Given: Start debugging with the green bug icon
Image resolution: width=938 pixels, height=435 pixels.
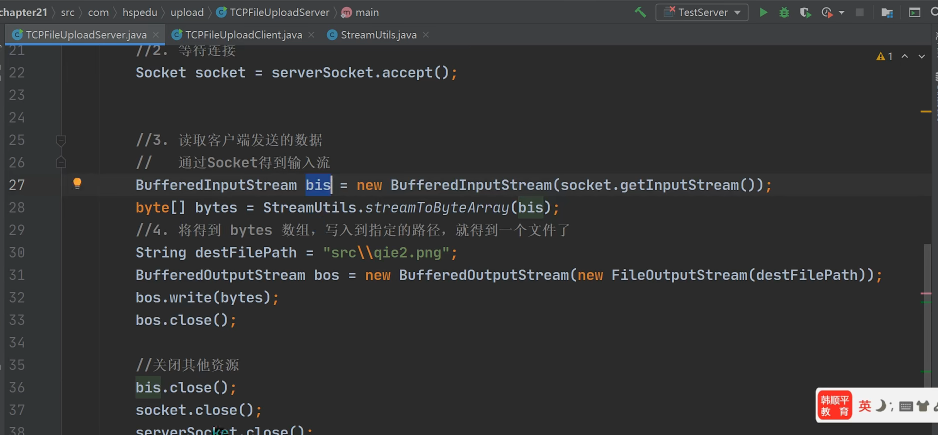Looking at the screenshot, I should (784, 12).
